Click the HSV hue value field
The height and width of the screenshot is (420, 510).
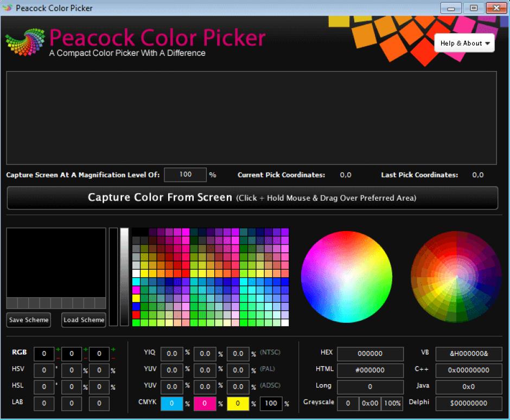click(44, 371)
